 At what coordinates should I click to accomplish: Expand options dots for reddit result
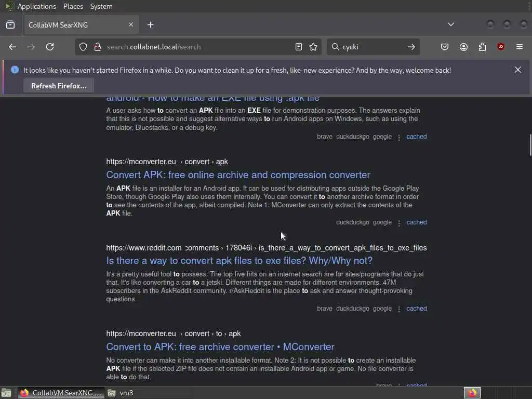[399, 309]
